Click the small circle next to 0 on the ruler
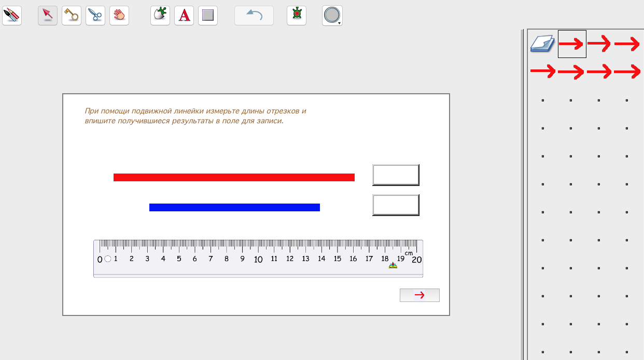This screenshot has width=644, height=360. click(x=108, y=259)
